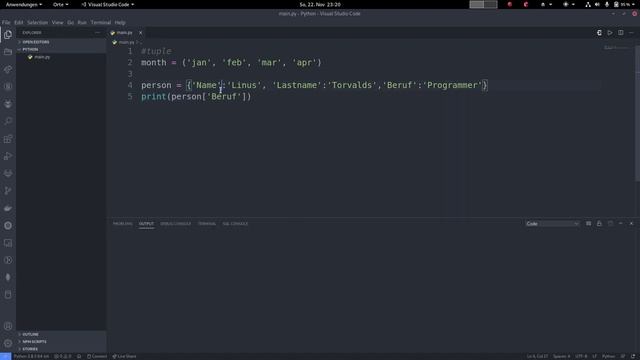The image size is (640, 360).
Task: Collapse PYTHON folder section
Action: click(61, 49)
